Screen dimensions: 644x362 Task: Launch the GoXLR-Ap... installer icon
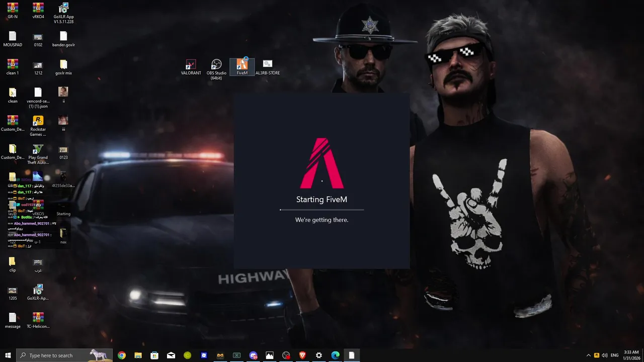[x=38, y=293]
